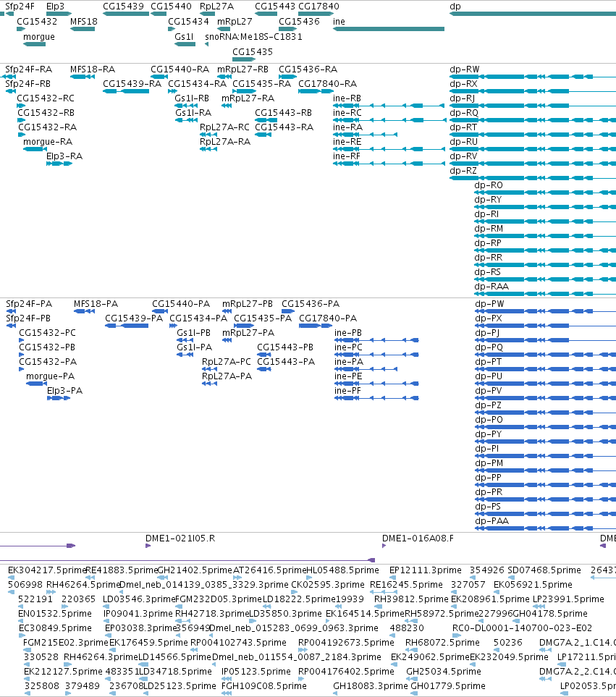Click the RH68072.5prime EST label
The height and width of the screenshot is (697, 616).
(442, 643)
